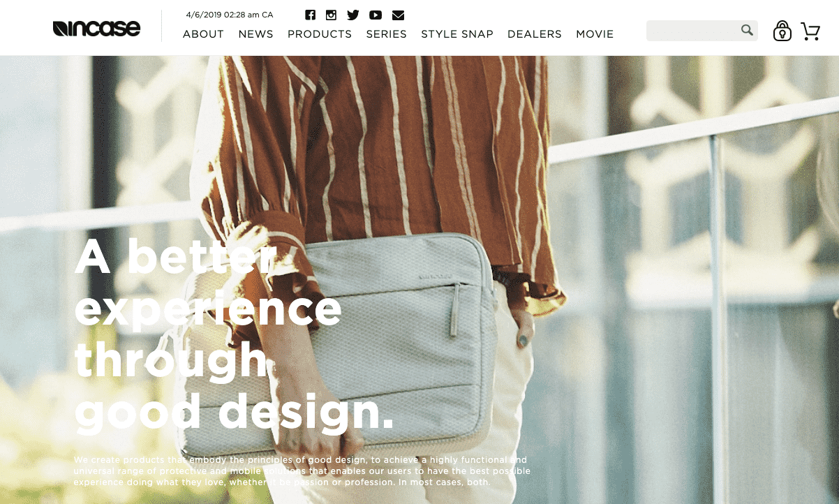
Task: Visit the Twitter bird icon link
Action: coord(353,15)
